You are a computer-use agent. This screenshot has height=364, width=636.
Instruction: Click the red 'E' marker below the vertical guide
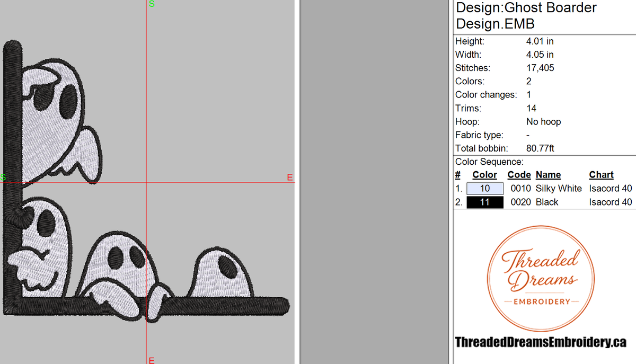(x=152, y=360)
